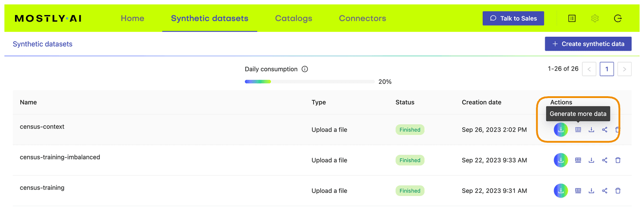Screen dimensions: 644x215
Task: Click Generate more data icon for census-context
Action: point(561,130)
